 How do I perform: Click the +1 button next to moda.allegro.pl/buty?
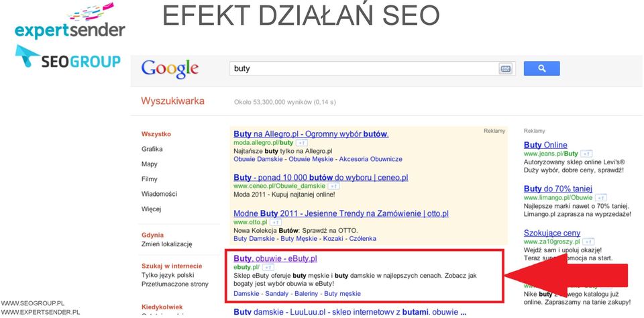point(301,143)
